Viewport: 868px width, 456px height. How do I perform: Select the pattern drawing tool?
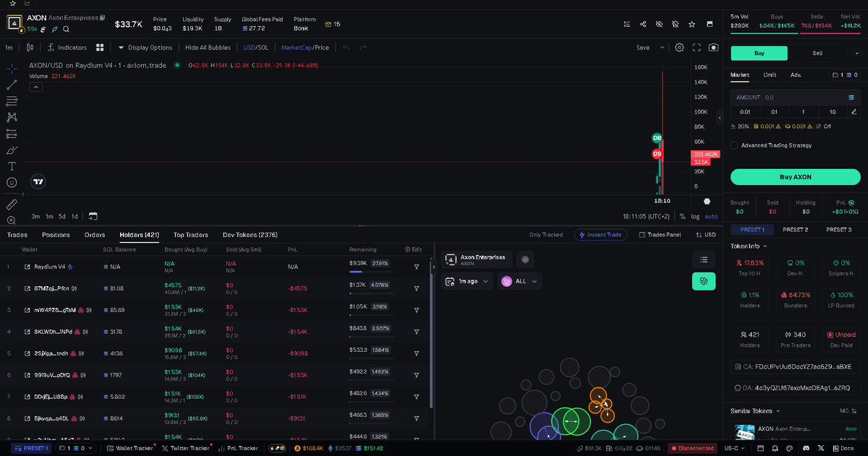point(12,117)
